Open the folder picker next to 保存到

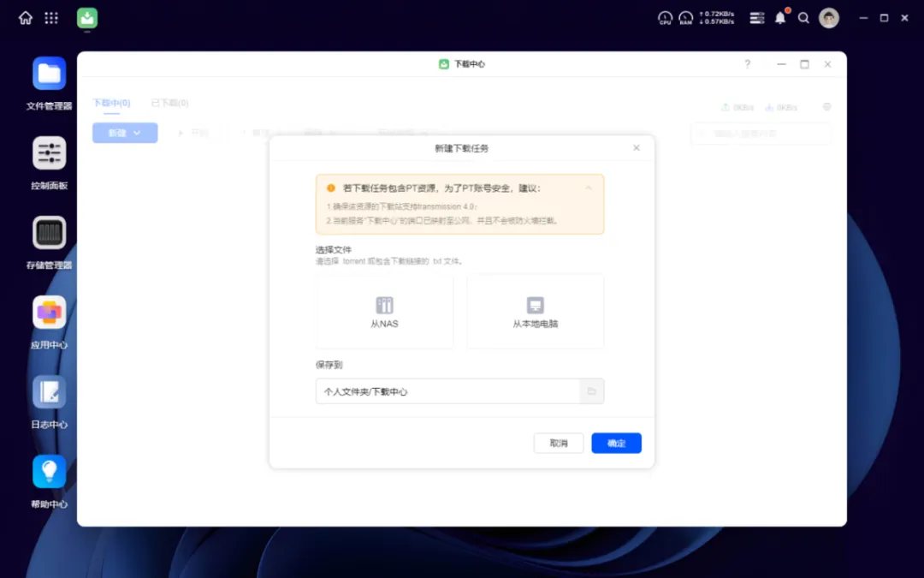click(x=591, y=390)
